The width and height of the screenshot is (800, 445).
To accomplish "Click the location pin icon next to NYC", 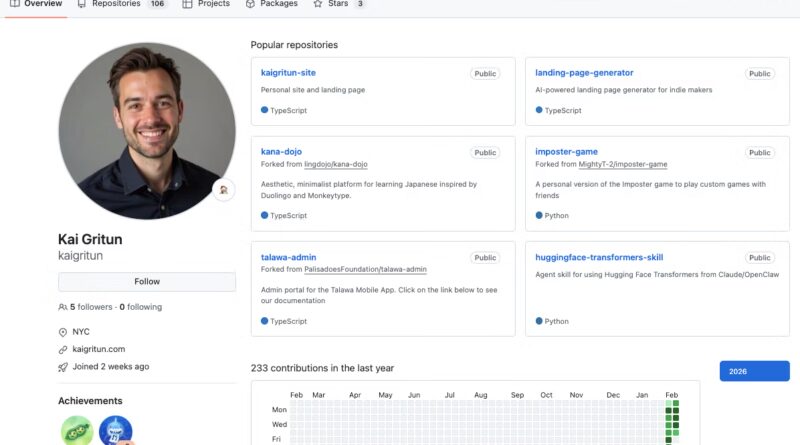I will [63, 332].
